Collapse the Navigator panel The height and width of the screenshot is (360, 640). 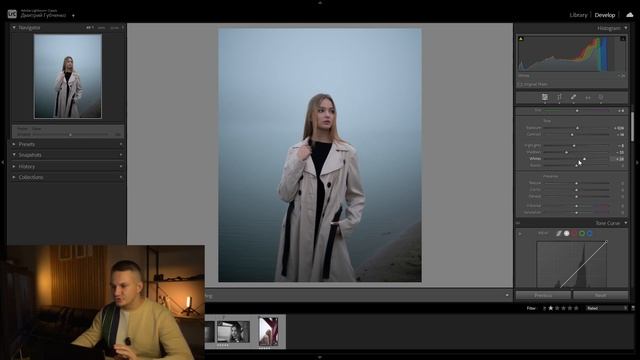(14, 27)
